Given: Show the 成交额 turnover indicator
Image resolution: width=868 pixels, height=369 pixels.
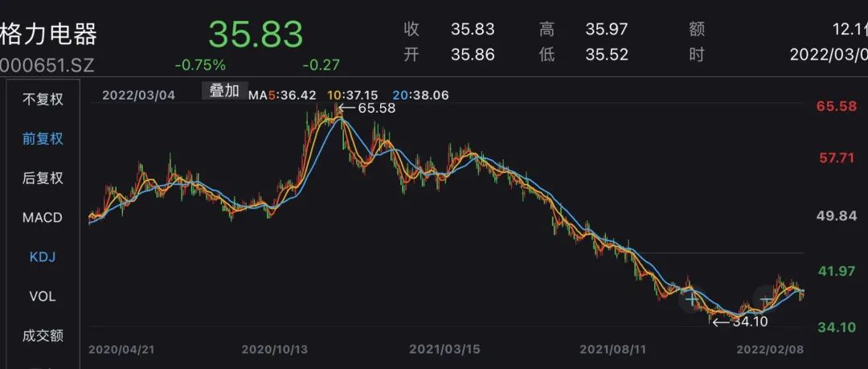Looking at the screenshot, I should (43, 336).
